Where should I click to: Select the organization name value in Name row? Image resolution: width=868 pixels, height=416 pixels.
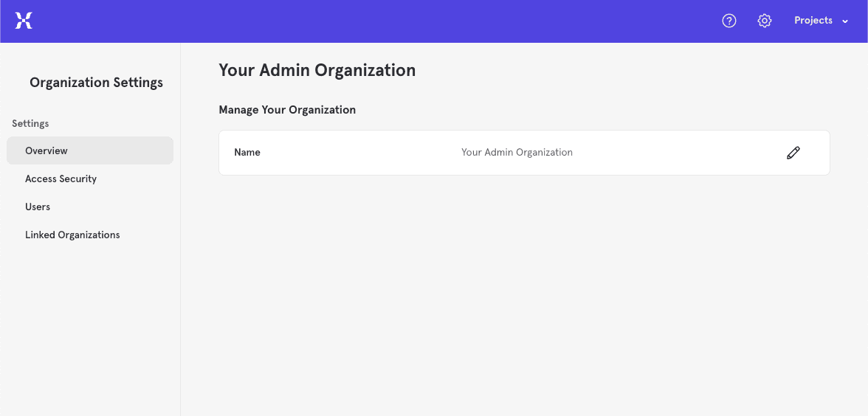tap(517, 153)
